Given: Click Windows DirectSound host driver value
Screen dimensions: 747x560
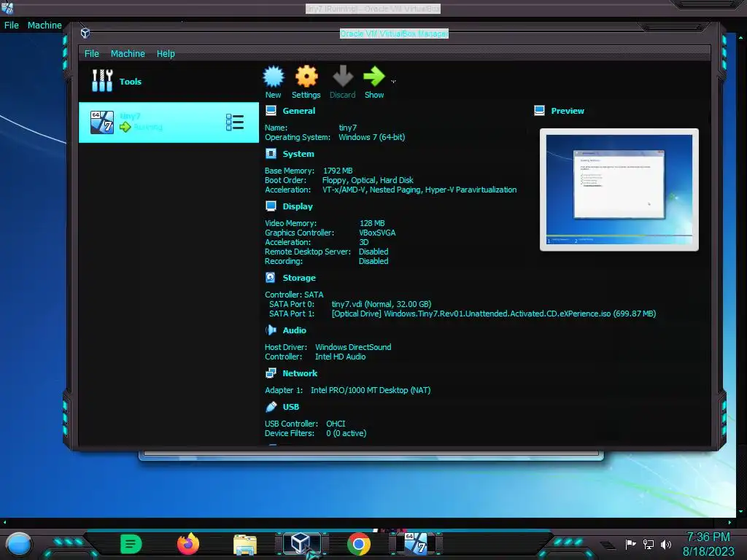Looking at the screenshot, I should 353,347.
